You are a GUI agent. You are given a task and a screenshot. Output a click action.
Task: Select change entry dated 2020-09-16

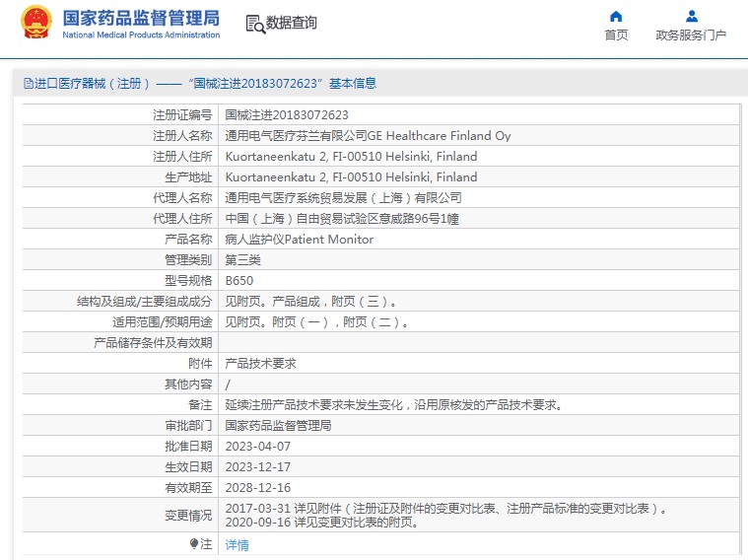pyautogui.click(x=322, y=523)
